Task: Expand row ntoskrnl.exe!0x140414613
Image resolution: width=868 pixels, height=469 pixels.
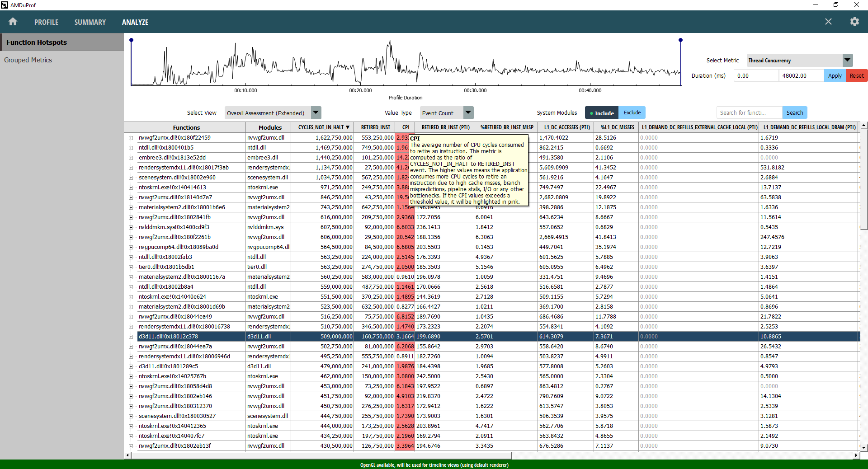Action: [x=131, y=188]
